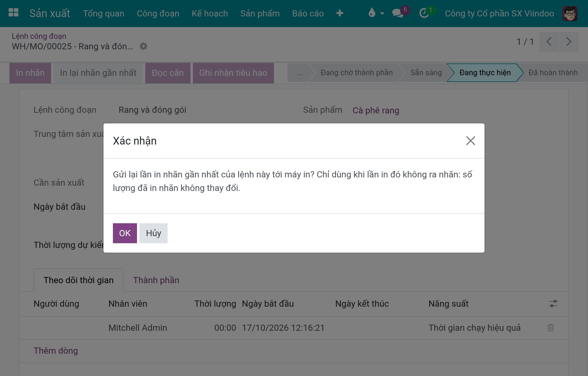Click the gear icon beside record title
588x376 pixels.
pos(143,46)
